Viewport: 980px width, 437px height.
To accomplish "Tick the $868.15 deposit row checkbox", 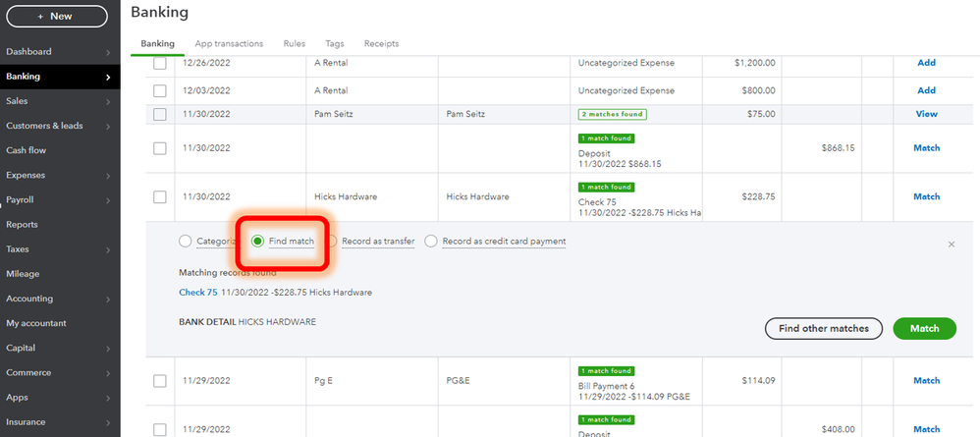I will (x=160, y=148).
